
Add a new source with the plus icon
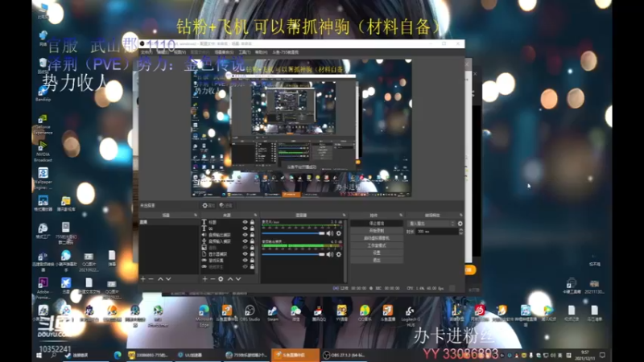pyautogui.click(x=205, y=279)
